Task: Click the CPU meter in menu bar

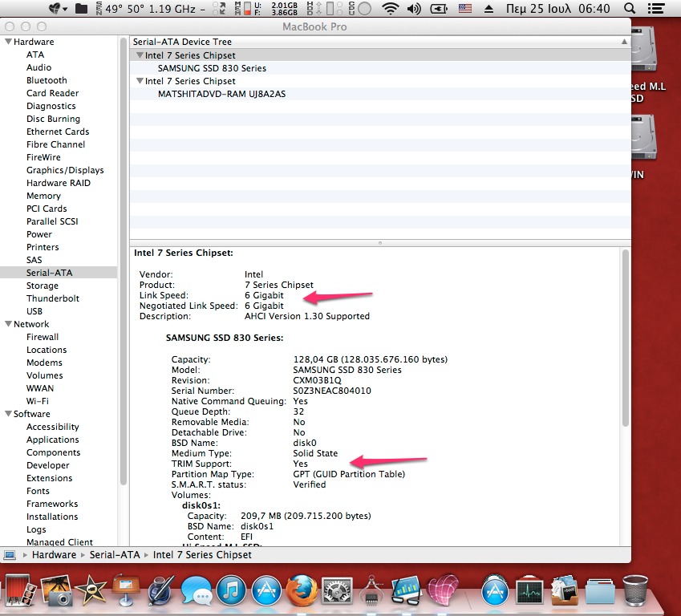Action: pos(359,8)
